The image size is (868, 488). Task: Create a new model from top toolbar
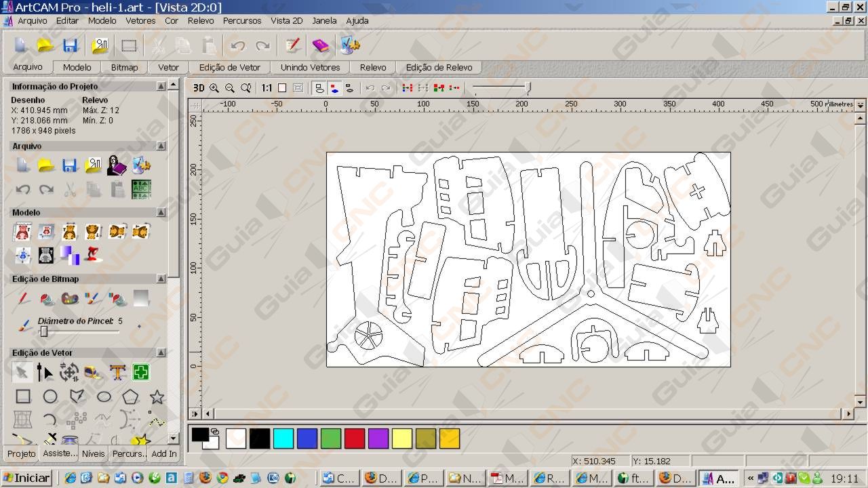pyautogui.click(x=21, y=45)
